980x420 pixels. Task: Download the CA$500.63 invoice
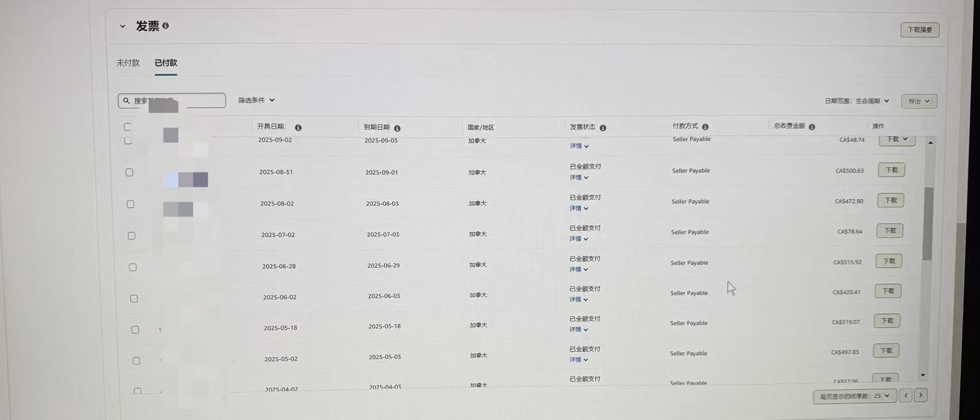(x=892, y=170)
